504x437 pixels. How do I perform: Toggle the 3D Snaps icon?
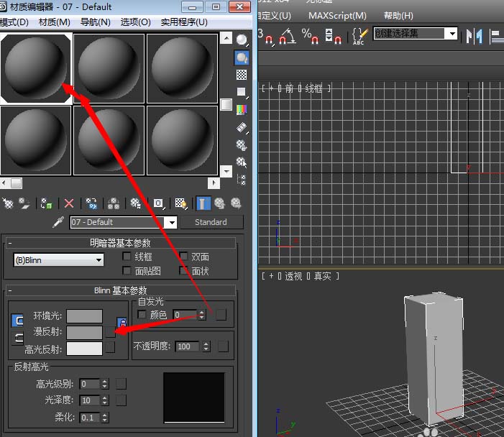[267, 36]
